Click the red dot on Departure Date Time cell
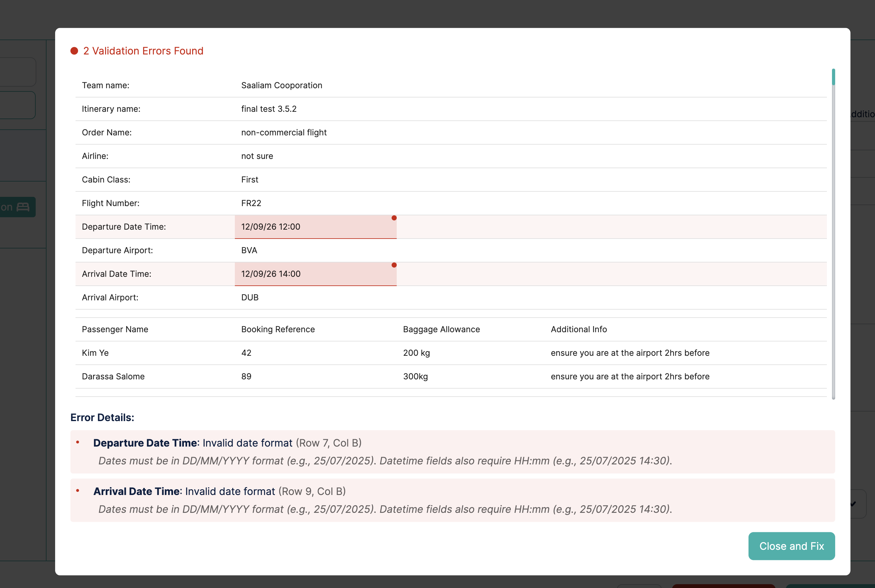 tap(394, 218)
